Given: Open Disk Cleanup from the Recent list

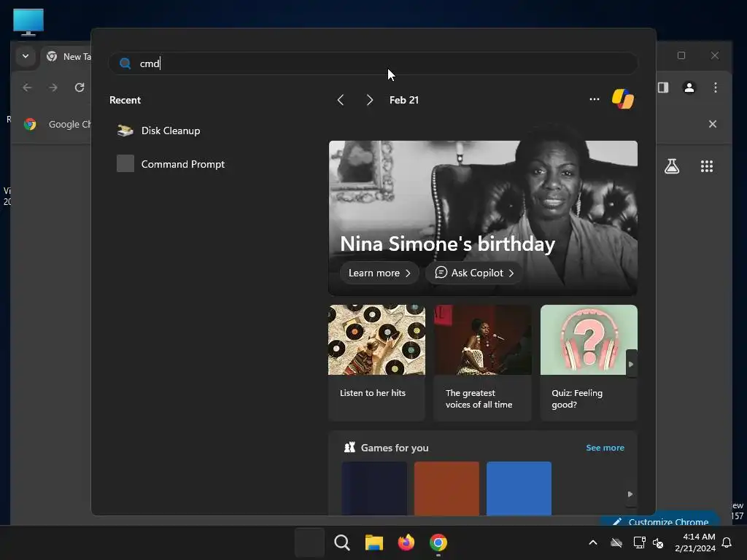Looking at the screenshot, I should [x=171, y=131].
